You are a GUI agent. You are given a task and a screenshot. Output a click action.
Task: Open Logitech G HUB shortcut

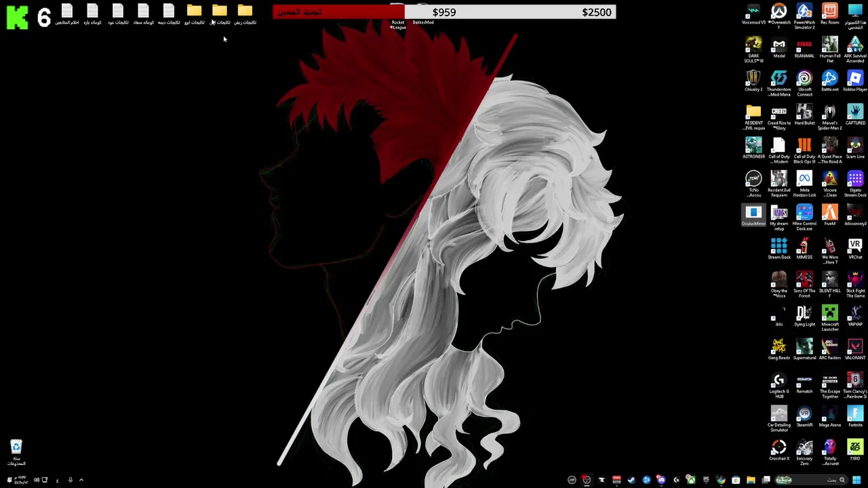click(778, 385)
